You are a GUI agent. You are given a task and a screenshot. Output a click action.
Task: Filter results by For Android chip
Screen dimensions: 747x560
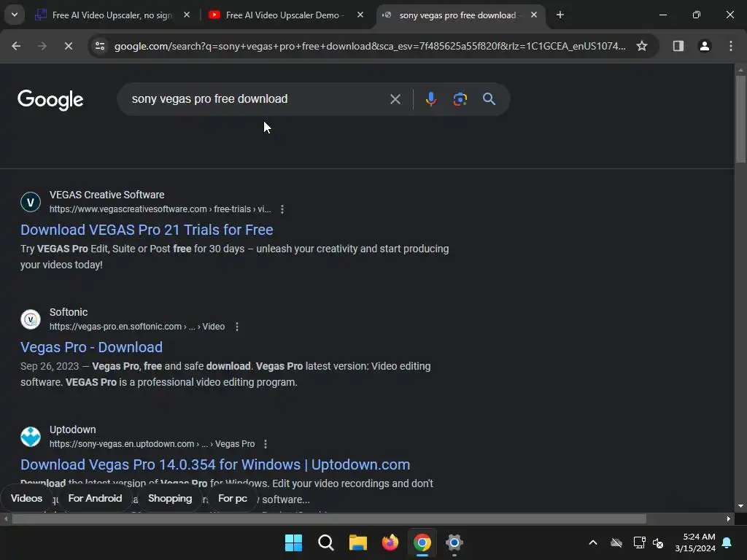pos(96,498)
